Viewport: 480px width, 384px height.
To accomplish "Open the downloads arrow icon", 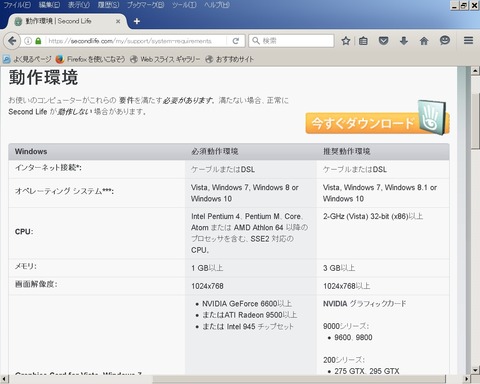I will click(x=404, y=41).
